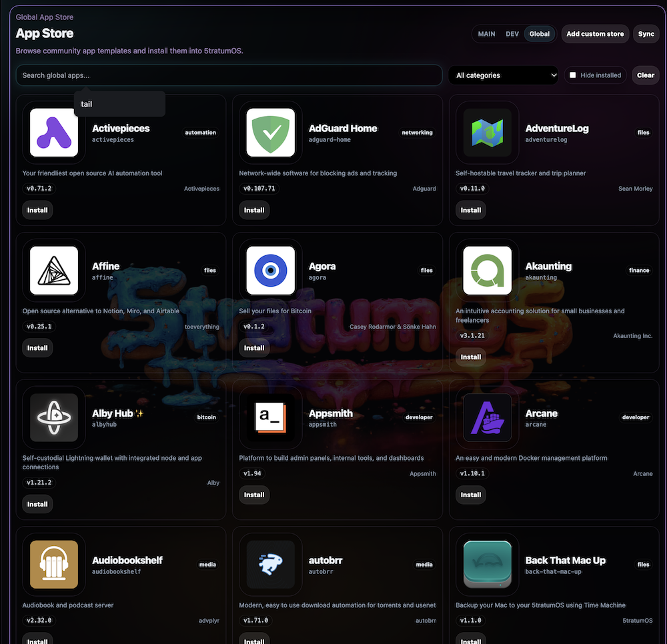This screenshot has height=644, width=667.
Task: Click Clear to reset filters
Action: [645, 75]
